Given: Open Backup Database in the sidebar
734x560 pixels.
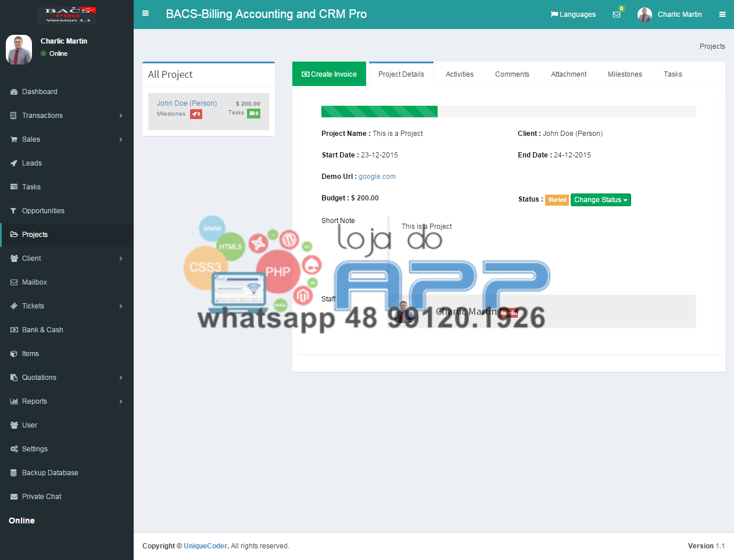Looking at the screenshot, I should click(50, 473).
